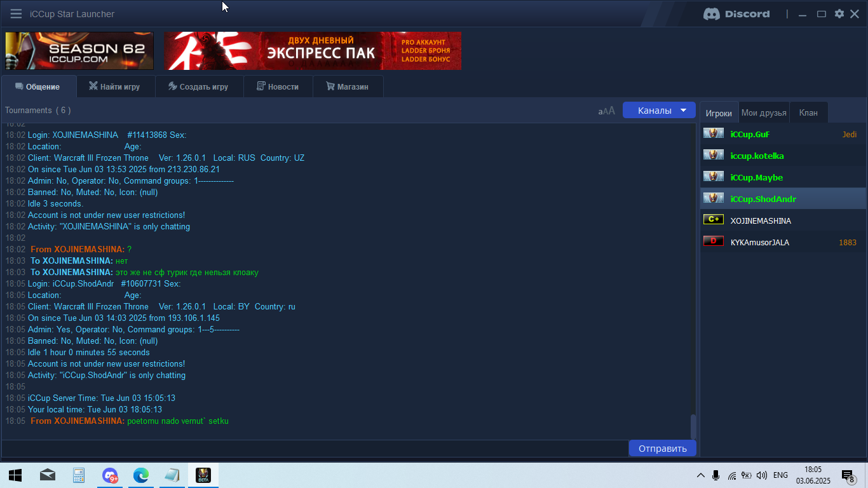Switch to the Клан tab

tap(808, 112)
